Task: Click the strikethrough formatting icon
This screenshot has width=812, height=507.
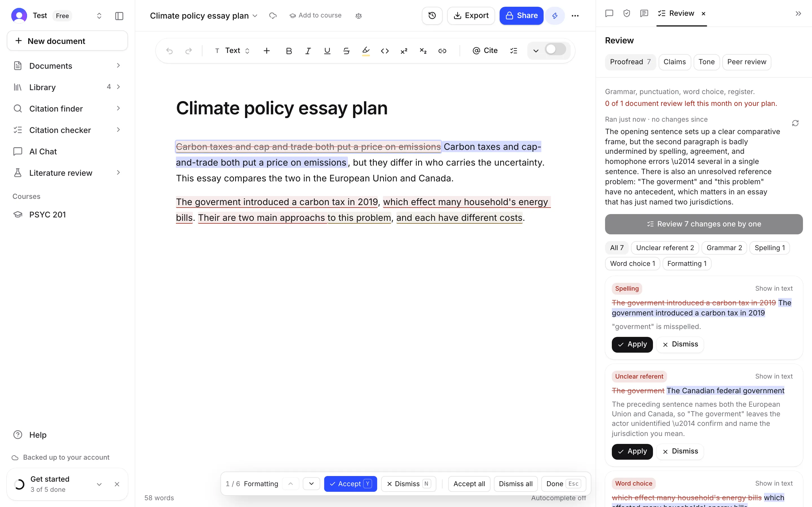Action: (346, 51)
